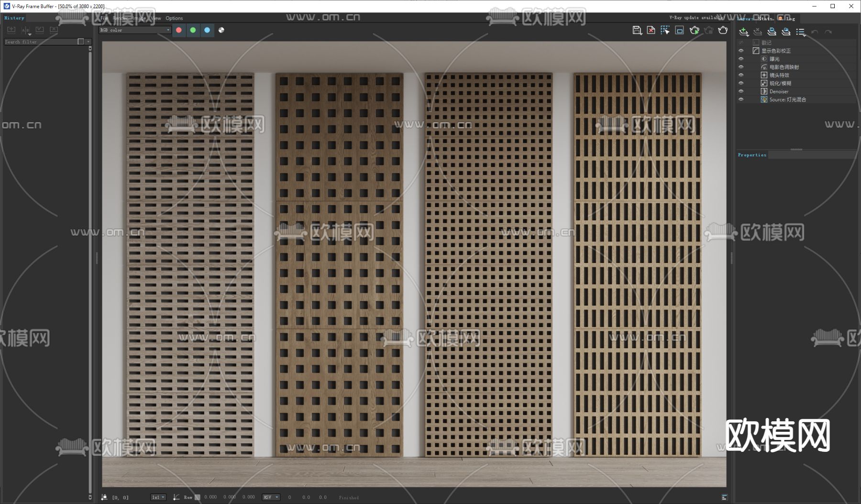Hide the Denoiser layer
This screenshot has width=861, height=504.
741,91
